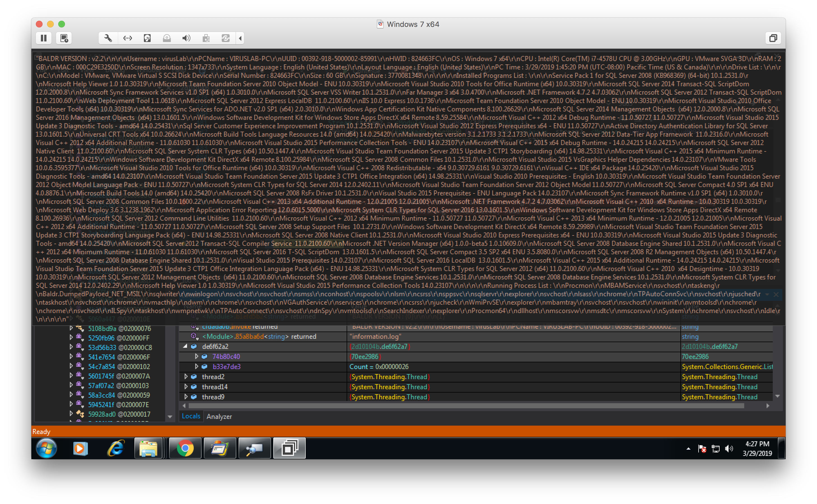Expand the thread2 local

coord(186,376)
